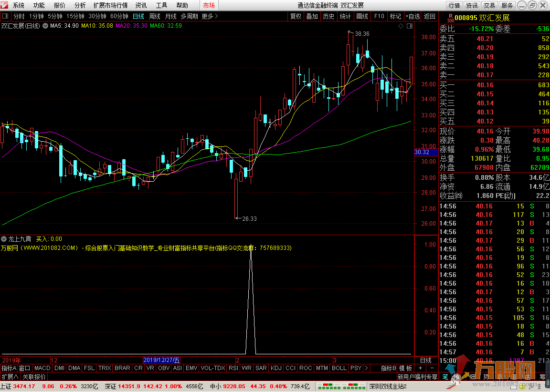Open the 帮助 menu
This screenshot has height=392, width=550.
pos(182,5)
